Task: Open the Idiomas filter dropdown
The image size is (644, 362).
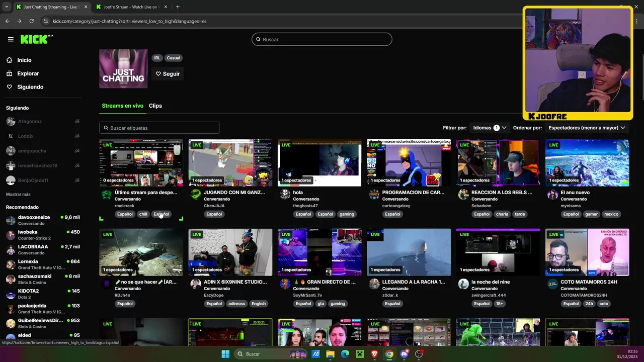Action: point(490,128)
